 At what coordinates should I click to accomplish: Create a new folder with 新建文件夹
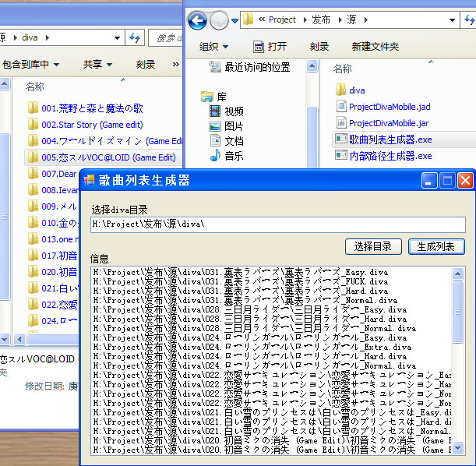(376, 47)
